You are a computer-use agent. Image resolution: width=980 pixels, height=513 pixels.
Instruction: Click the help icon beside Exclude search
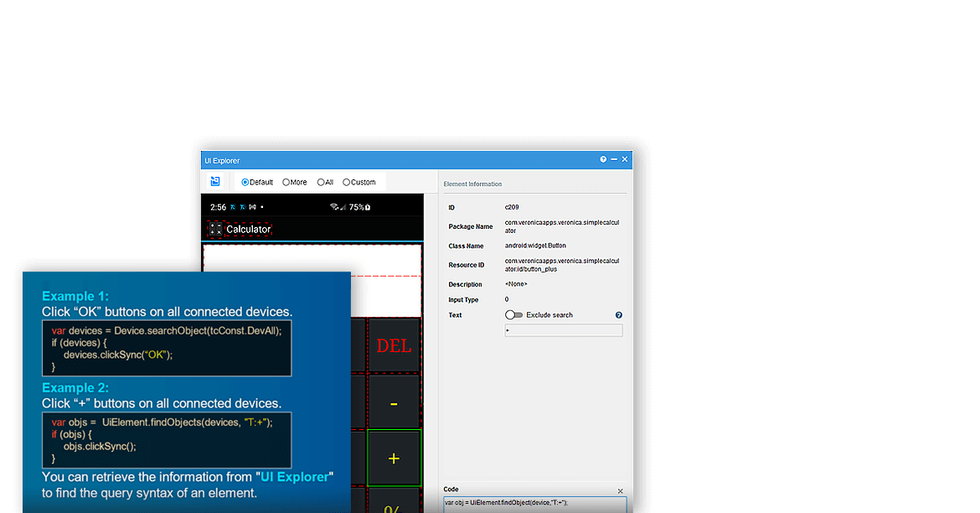click(618, 315)
